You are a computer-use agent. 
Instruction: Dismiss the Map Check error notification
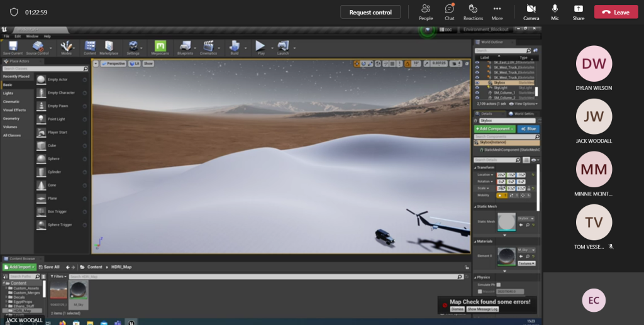click(x=457, y=309)
